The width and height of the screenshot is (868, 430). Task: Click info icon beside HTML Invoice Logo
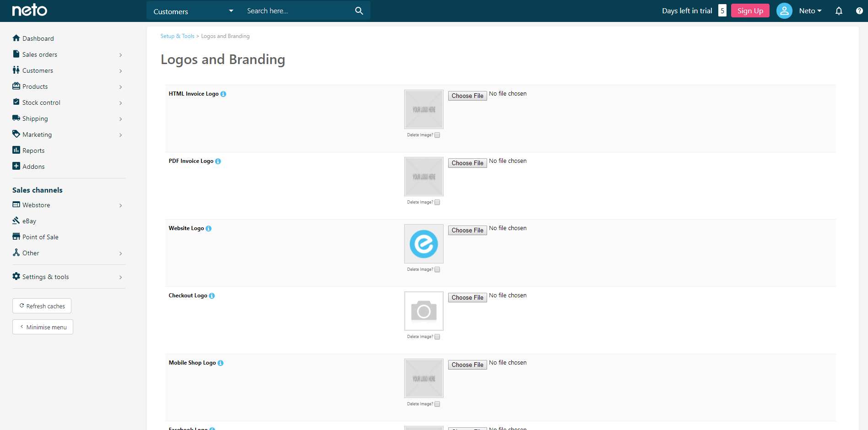223,94
